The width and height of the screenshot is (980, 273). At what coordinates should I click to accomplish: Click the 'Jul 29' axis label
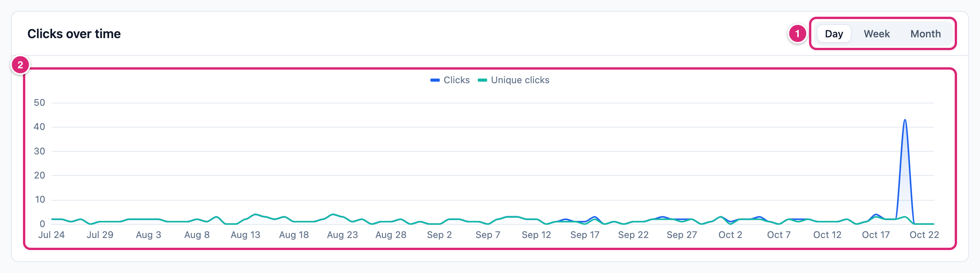click(x=100, y=235)
